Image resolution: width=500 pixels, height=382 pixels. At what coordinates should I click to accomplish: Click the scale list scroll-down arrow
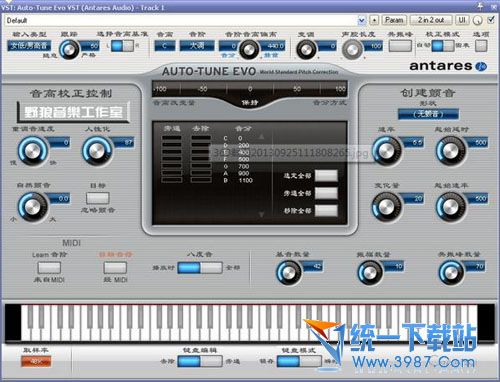tap(261, 215)
